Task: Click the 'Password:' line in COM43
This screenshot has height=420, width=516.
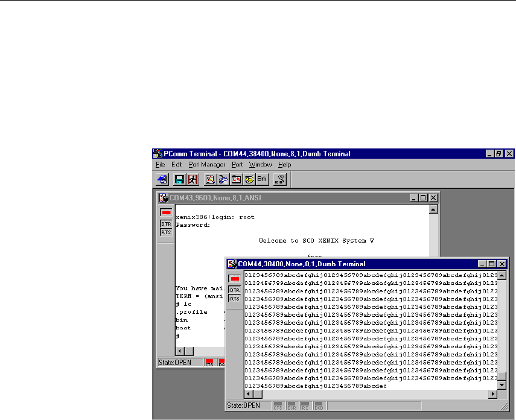Action: pos(193,225)
